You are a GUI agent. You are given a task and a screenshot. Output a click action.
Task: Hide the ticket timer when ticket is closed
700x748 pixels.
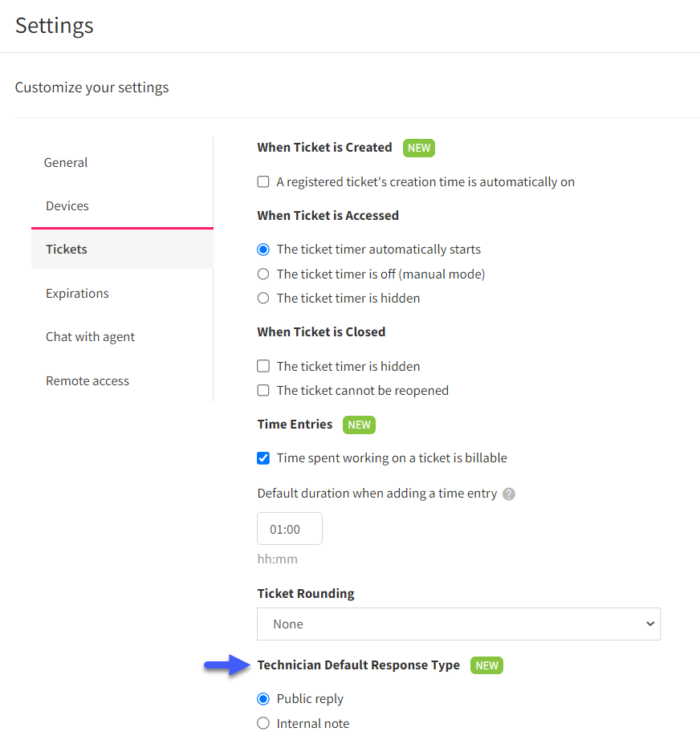click(262, 366)
